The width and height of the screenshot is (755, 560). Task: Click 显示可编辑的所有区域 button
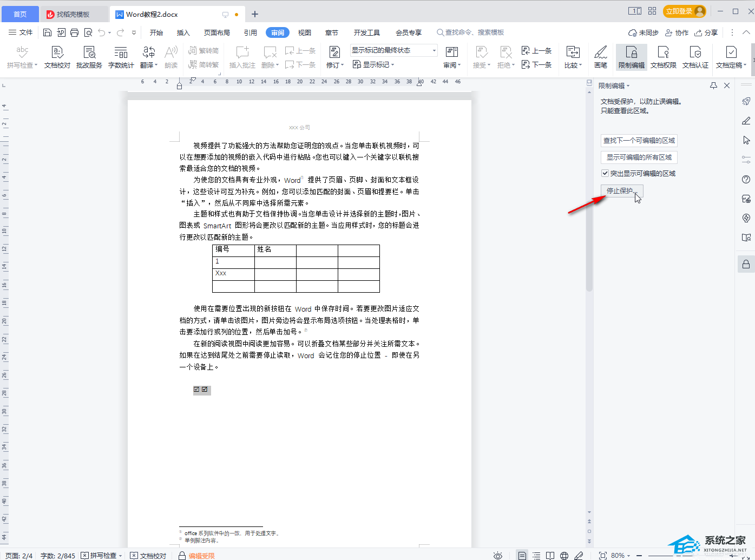tap(639, 157)
